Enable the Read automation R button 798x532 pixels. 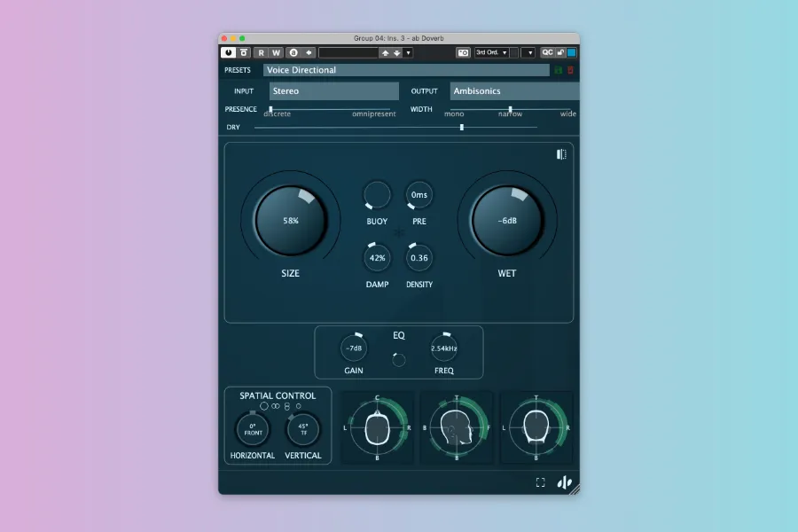[x=262, y=52]
